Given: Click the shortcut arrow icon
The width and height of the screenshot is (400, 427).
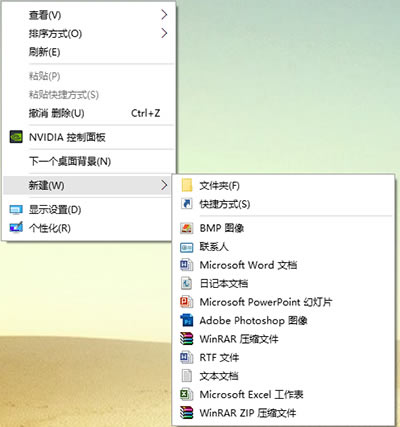Looking at the screenshot, I should pyautogui.click(x=187, y=204).
